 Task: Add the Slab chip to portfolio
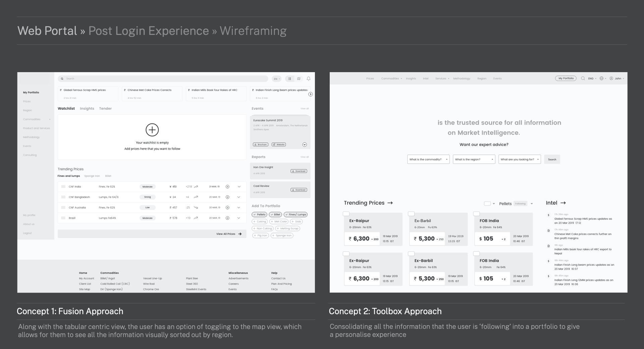click(297, 221)
